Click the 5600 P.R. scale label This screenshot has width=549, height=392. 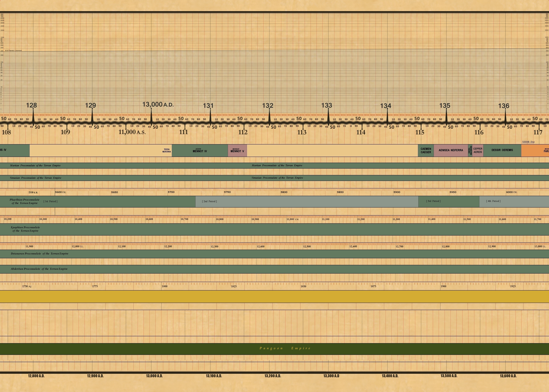[61, 192]
